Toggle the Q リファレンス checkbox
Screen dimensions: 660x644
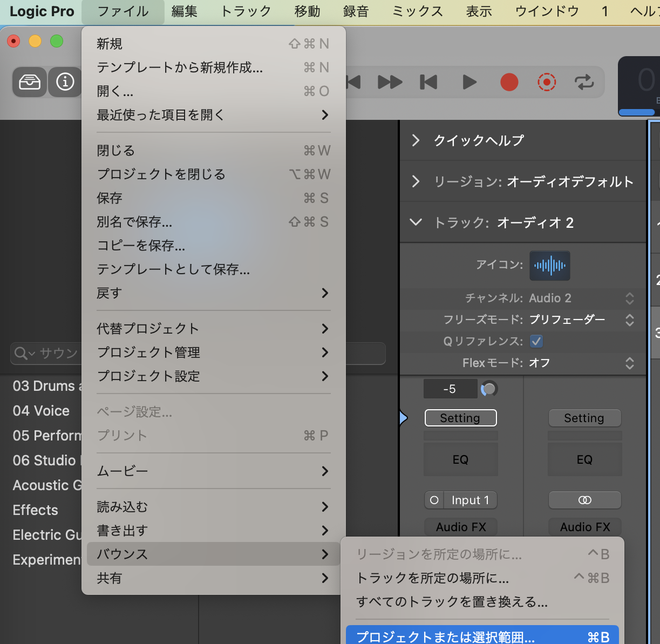point(536,341)
